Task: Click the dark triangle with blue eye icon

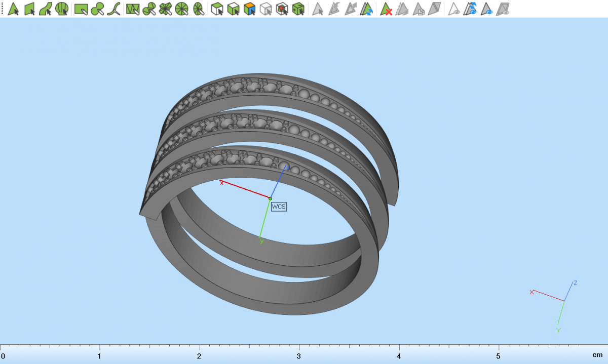Action: (x=487, y=9)
